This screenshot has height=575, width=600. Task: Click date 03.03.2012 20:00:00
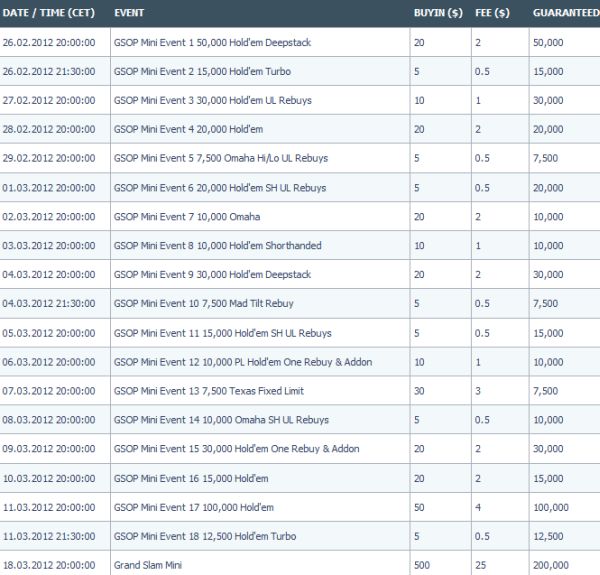click(x=49, y=246)
